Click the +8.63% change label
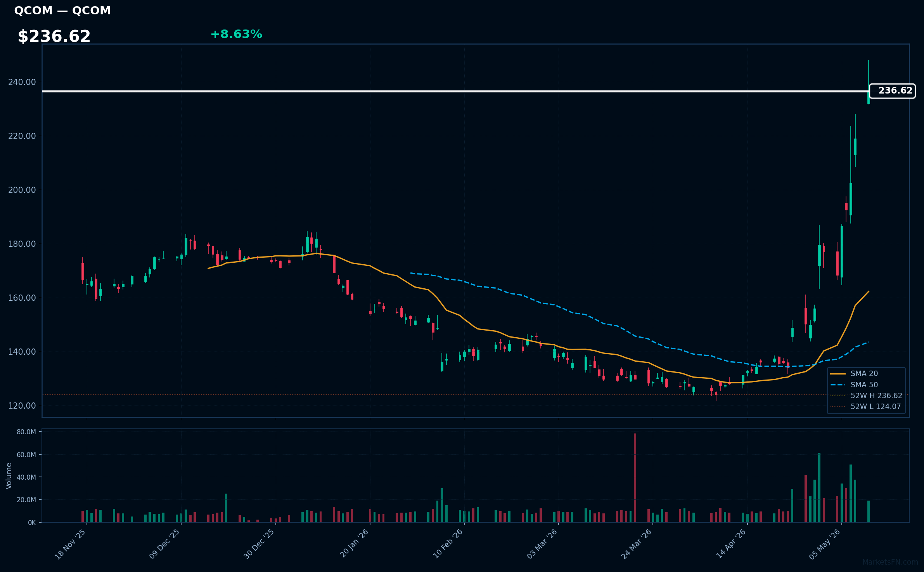 point(236,34)
